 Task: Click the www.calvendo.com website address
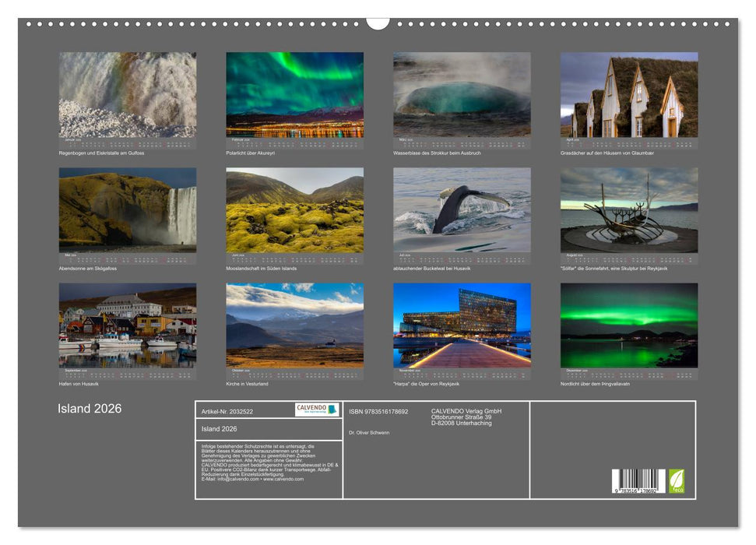click(283, 479)
